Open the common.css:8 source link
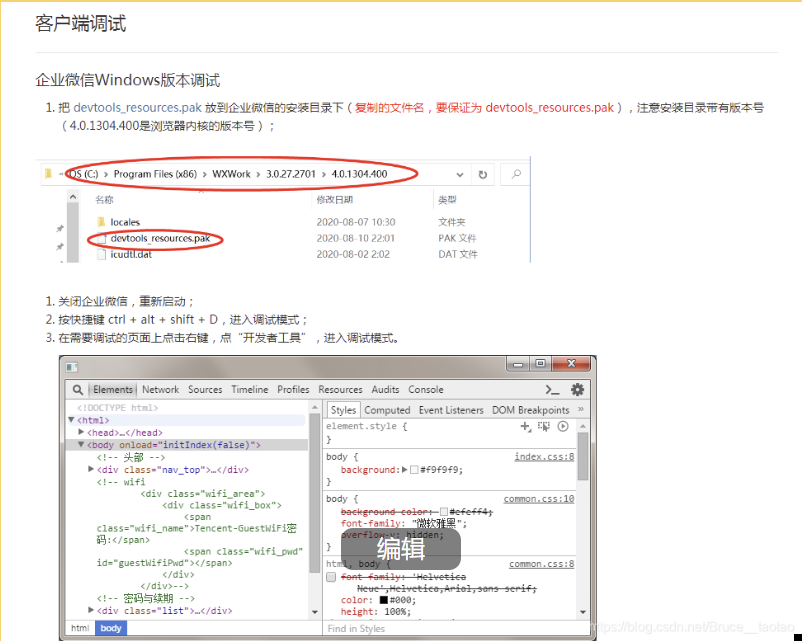This screenshot has width=802, height=641. (541, 564)
